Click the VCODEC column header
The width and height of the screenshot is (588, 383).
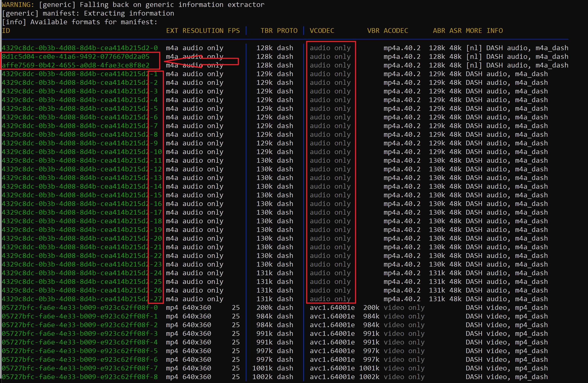(x=322, y=31)
